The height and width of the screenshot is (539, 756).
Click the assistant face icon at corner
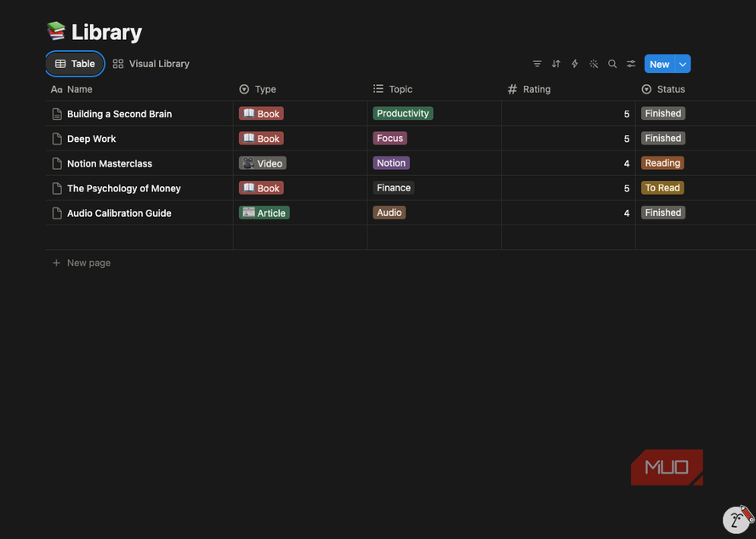[737, 519]
